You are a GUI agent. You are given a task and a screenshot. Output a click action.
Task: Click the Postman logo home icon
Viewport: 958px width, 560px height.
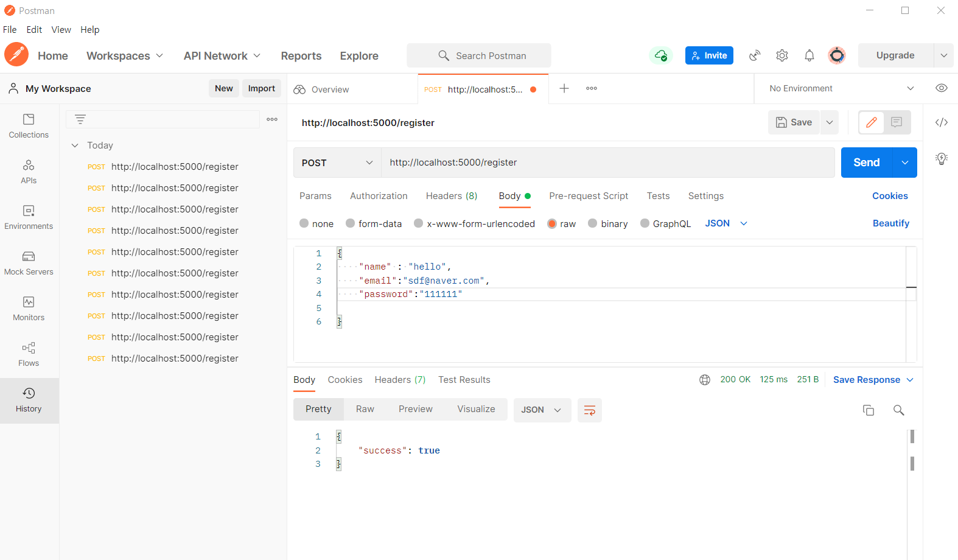tap(16, 55)
